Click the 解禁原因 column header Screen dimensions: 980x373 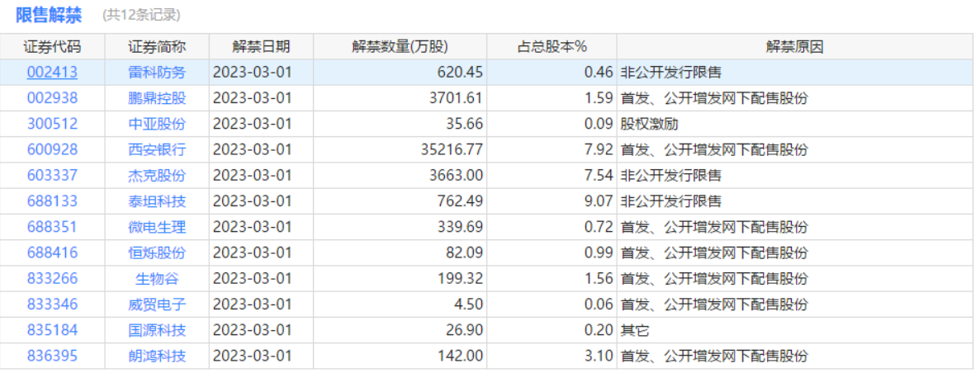point(795,47)
